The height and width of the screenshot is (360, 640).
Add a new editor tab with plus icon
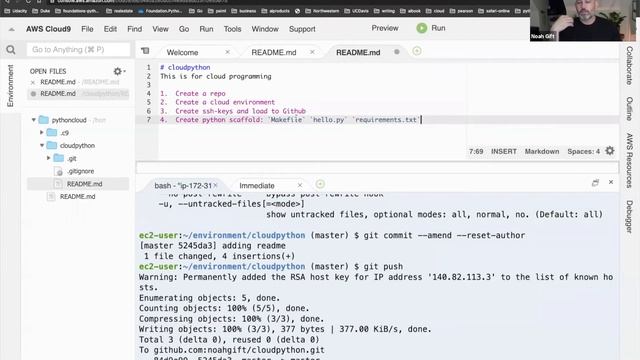(417, 51)
